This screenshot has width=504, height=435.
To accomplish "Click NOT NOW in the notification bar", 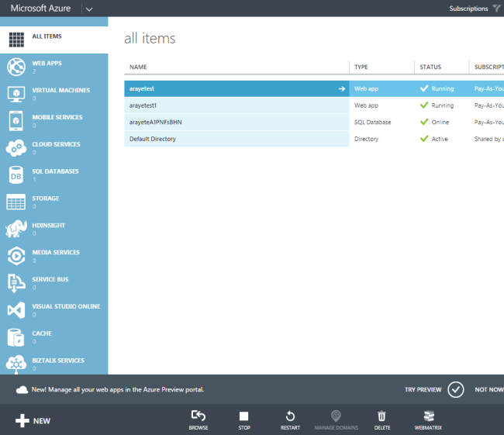I will coord(489,390).
